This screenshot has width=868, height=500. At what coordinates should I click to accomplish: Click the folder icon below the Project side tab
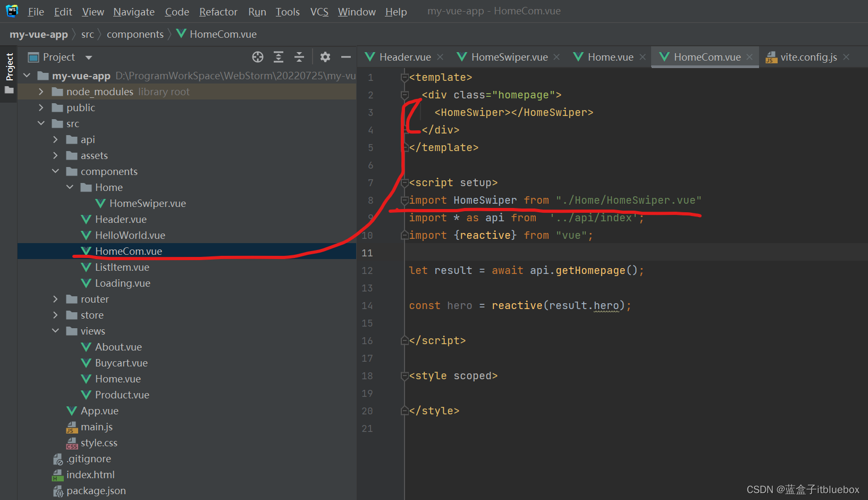(x=9, y=90)
